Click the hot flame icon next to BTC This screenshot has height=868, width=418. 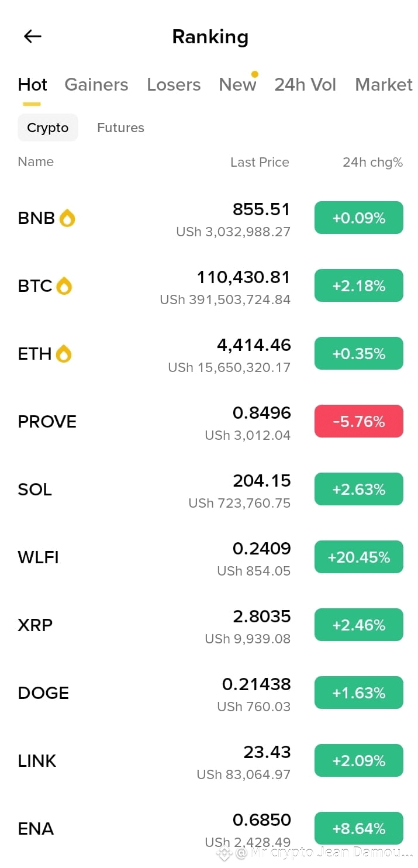[x=64, y=286]
